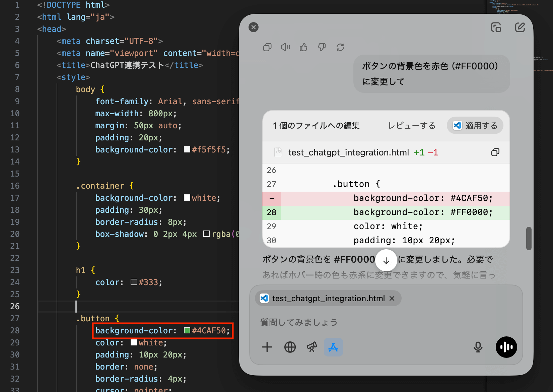Toggle web search globe icon
The width and height of the screenshot is (553, 392).
point(290,347)
